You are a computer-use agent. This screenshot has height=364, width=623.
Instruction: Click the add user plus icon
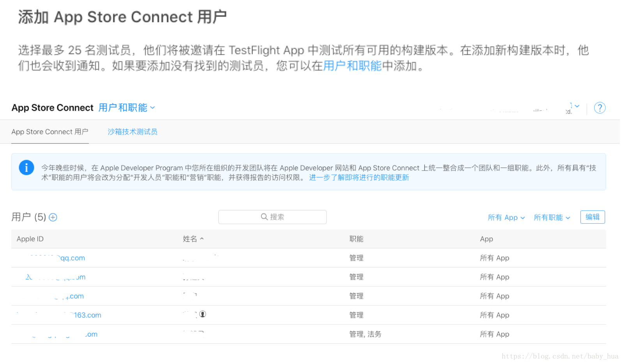pos(53,217)
